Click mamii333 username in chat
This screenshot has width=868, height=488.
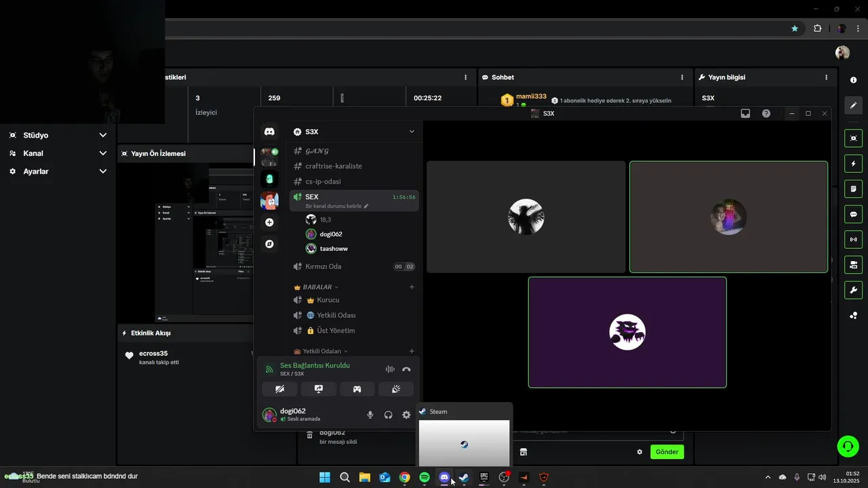pos(531,96)
